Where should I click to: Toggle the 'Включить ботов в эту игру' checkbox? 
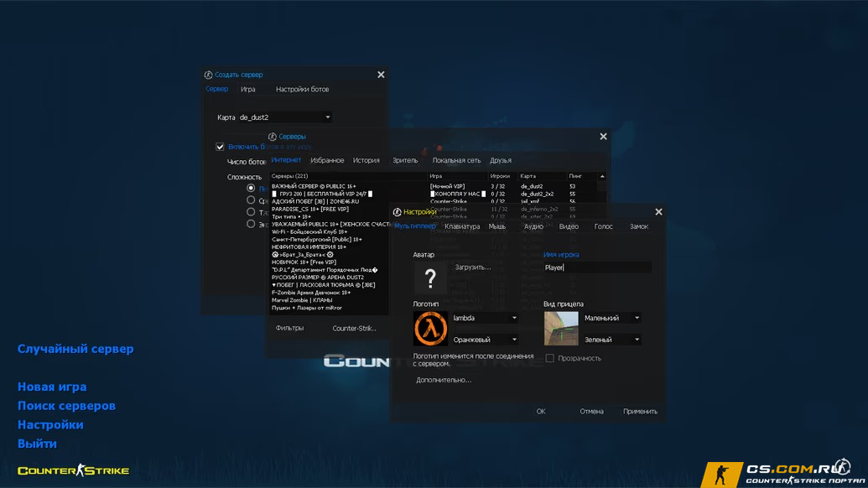tap(220, 147)
